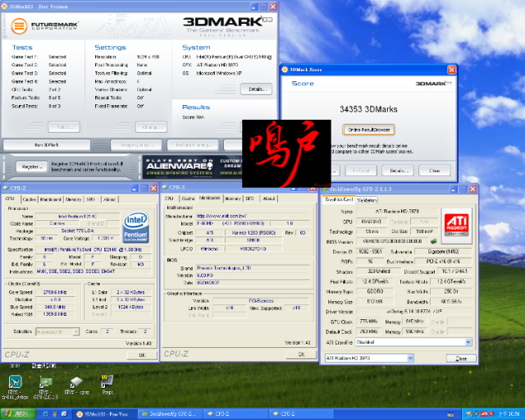Click the ATI tray icon
Screen dimensions: 525x420
click(x=484, y=414)
